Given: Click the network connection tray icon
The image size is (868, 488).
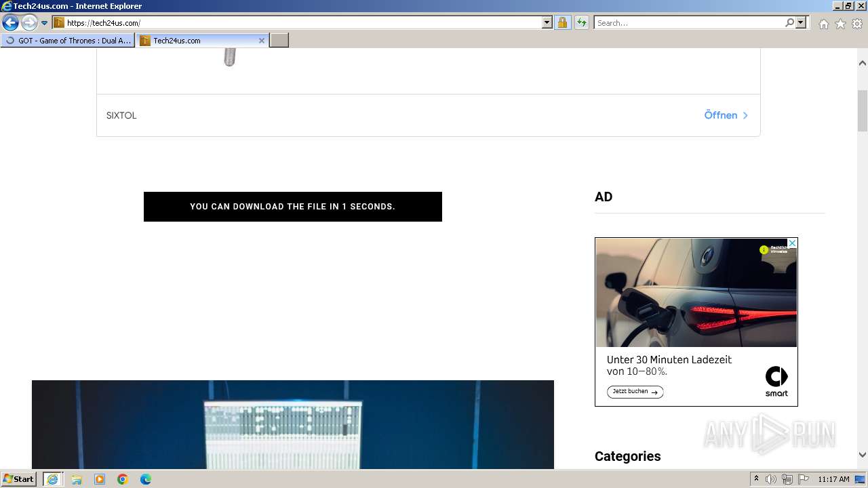Looking at the screenshot, I should pos(787,479).
